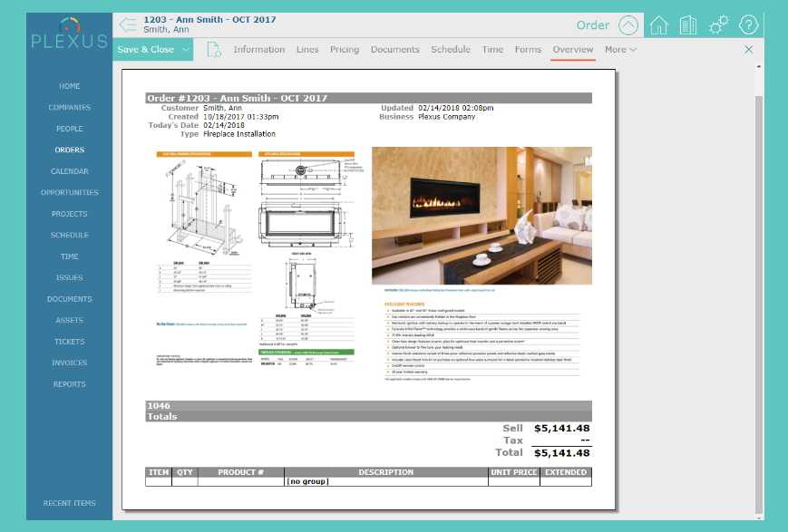Open SCHEDULE in sidebar
This screenshot has height=532, width=788.
pos(69,235)
